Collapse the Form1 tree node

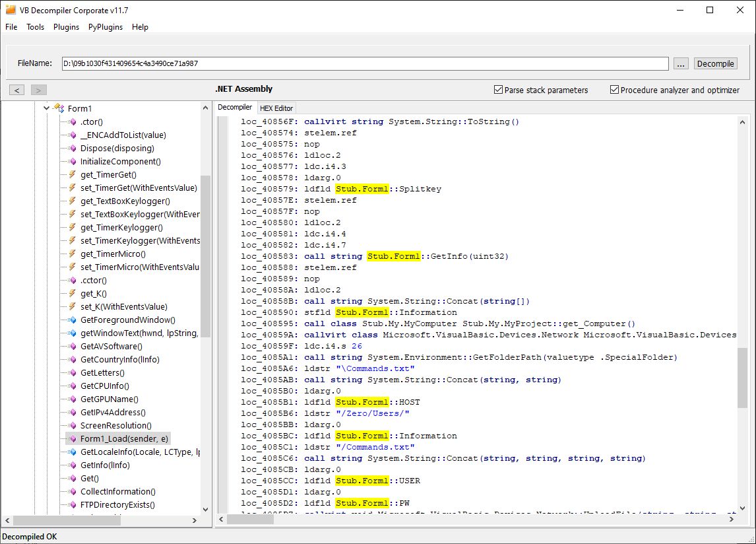click(46, 108)
